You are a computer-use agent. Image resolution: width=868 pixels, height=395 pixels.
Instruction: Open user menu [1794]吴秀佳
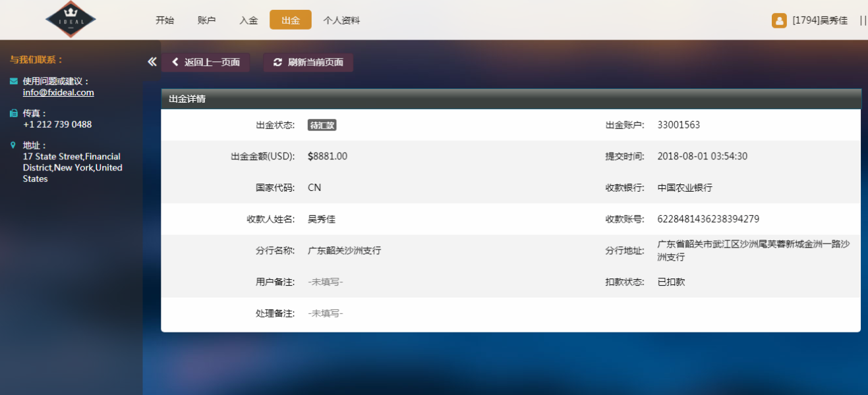coord(820,20)
